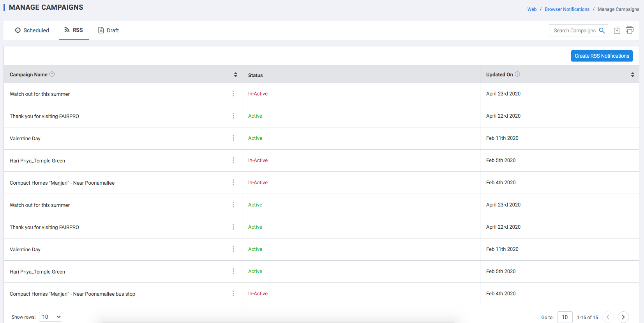Viewport: 644px width, 323px height.
Task: Open the Show rows dropdown
Action: tap(51, 317)
